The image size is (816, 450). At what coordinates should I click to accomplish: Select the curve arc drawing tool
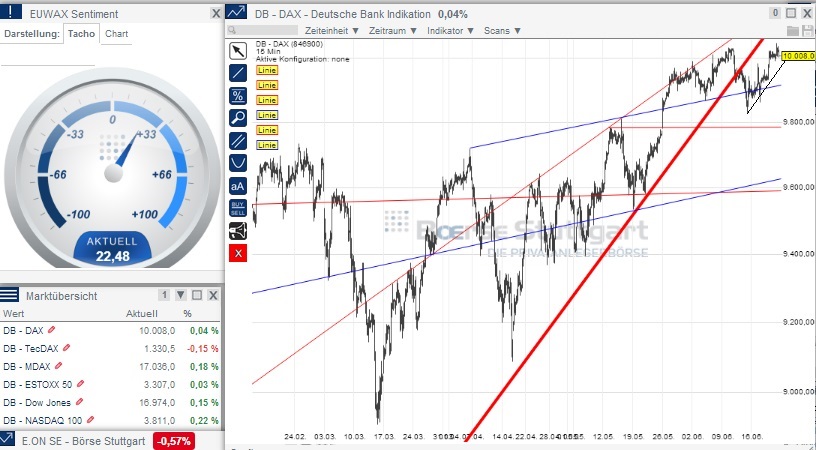pos(238,163)
